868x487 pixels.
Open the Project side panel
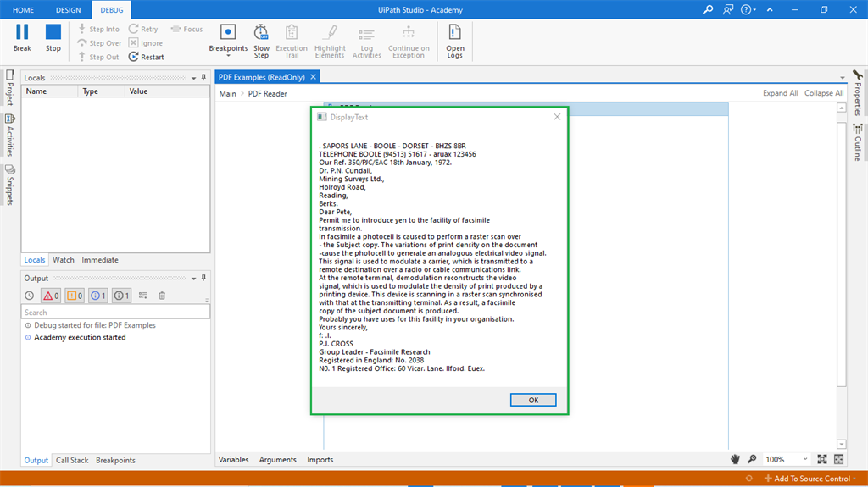click(x=10, y=88)
